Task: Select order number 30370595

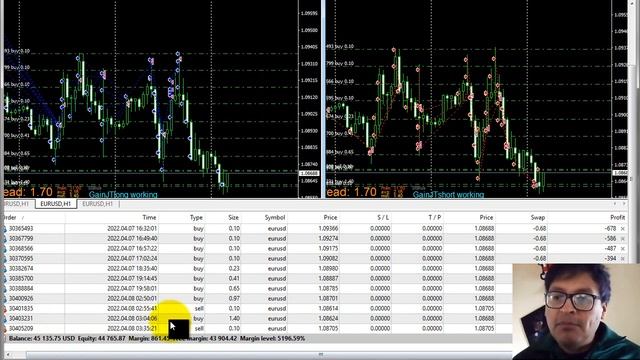Action: [x=21, y=258]
